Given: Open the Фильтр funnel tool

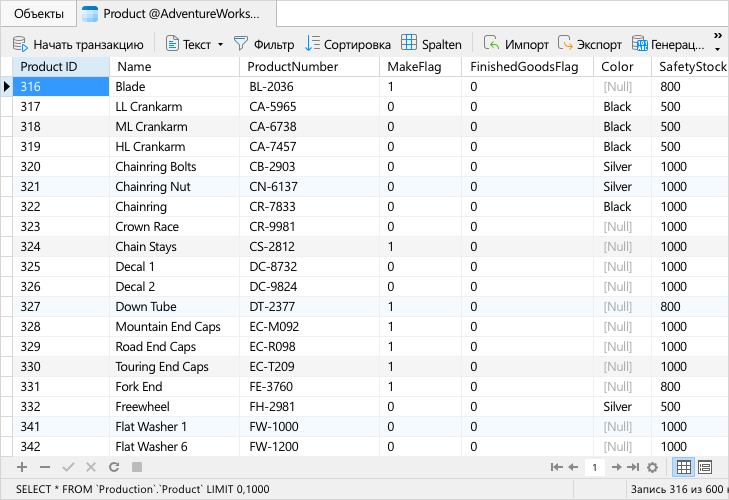Looking at the screenshot, I should 264,44.
